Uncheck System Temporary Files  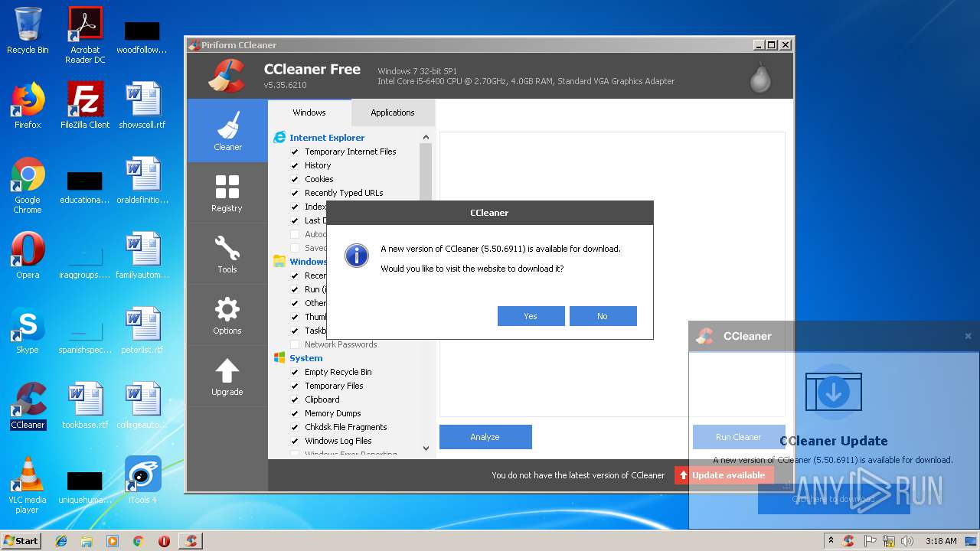coord(295,386)
